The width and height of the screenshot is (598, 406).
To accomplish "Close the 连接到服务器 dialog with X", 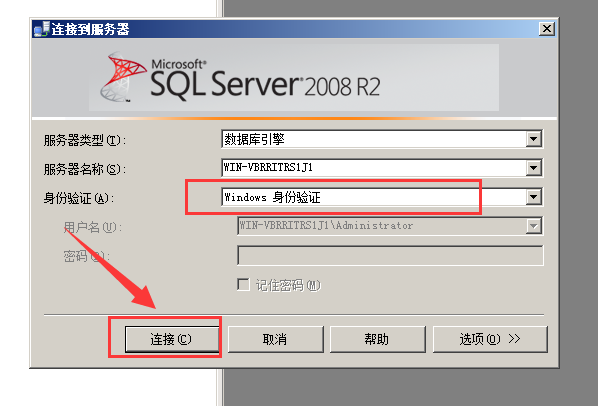I will tap(547, 29).
